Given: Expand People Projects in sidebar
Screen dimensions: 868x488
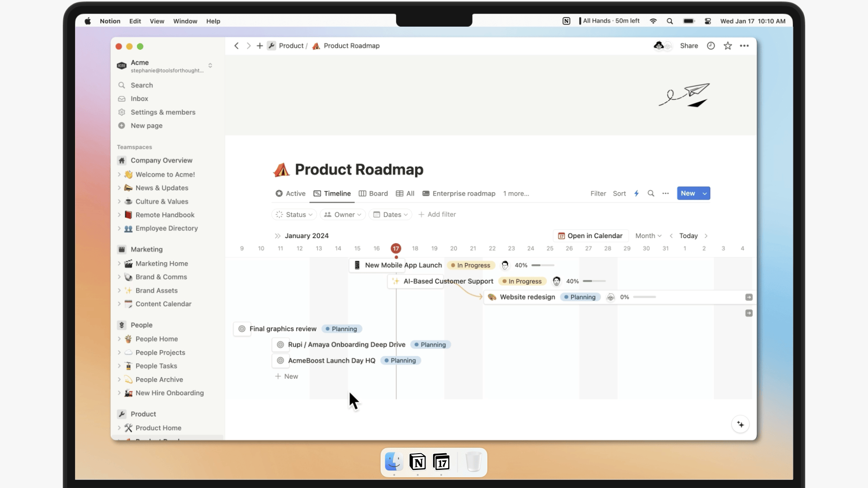Looking at the screenshot, I should pyautogui.click(x=119, y=352).
